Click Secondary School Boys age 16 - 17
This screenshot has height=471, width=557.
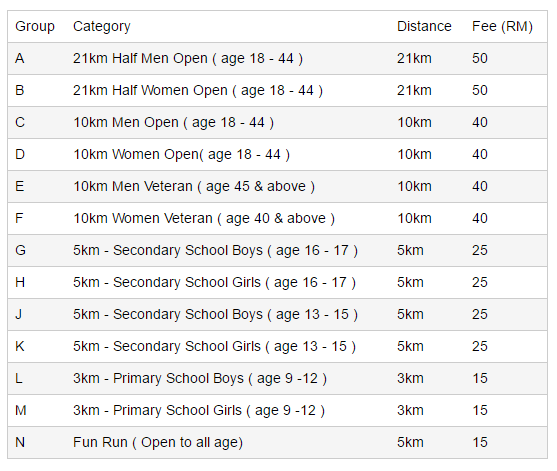pos(215,250)
